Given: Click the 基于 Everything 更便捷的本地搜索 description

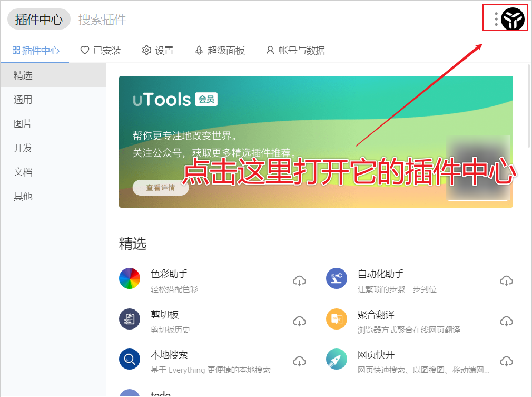Looking at the screenshot, I should [x=210, y=370].
